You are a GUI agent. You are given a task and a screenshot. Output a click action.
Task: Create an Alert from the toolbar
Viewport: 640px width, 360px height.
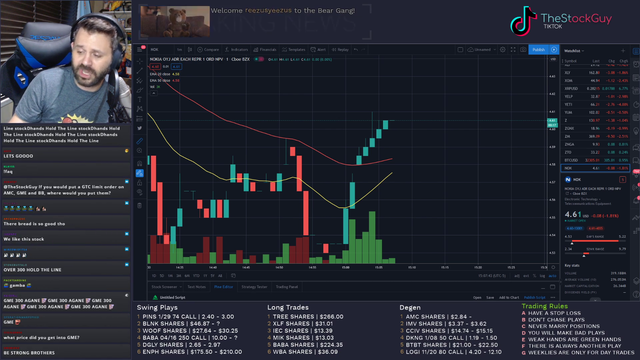tap(318, 49)
